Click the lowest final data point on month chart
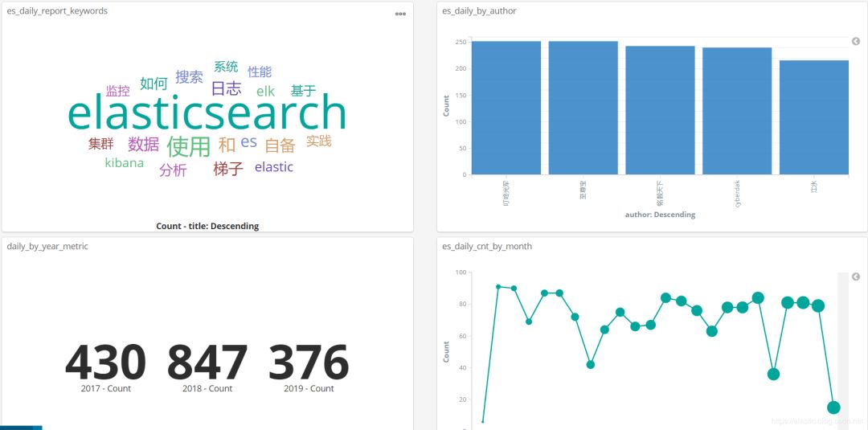Screen dimensions: 868x430 pos(833,407)
